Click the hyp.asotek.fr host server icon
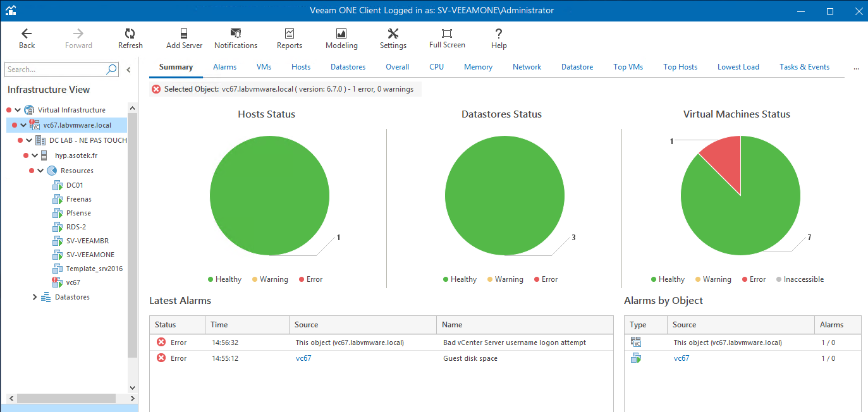 pos(44,155)
